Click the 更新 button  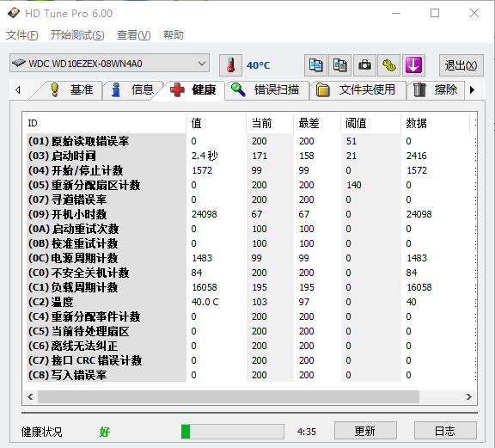365,430
